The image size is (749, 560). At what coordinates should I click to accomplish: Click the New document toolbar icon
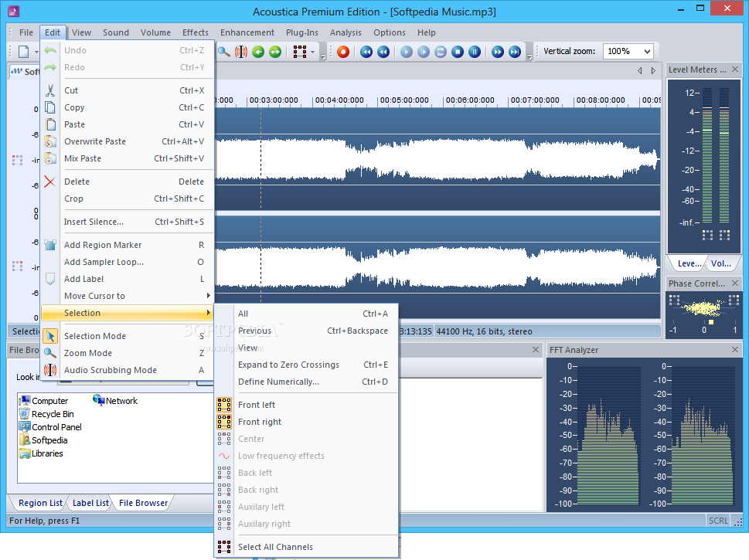click(23, 52)
